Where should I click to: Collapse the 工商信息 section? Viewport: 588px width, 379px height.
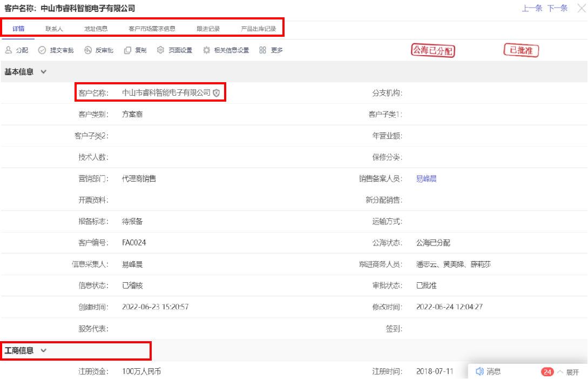pyautogui.click(x=44, y=350)
